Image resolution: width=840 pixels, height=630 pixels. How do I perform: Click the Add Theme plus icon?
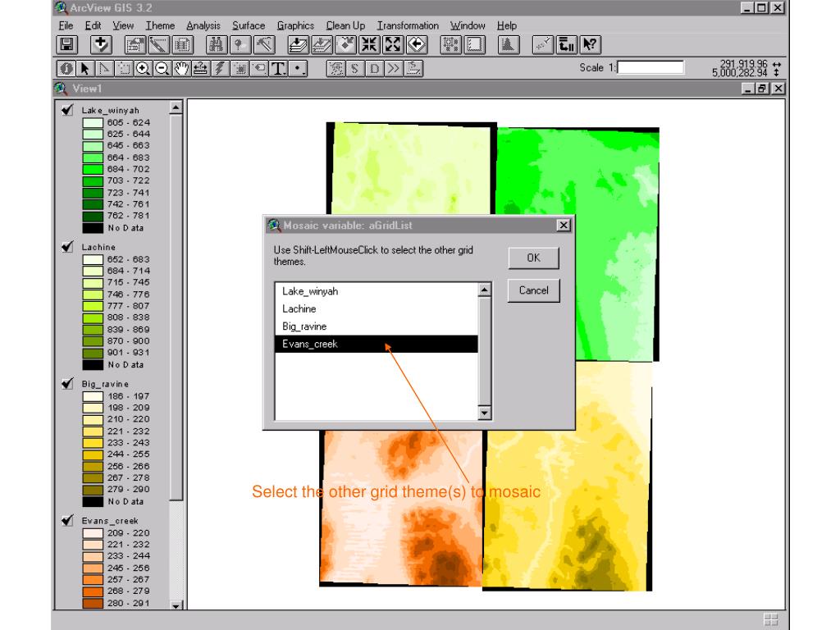coord(101,45)
